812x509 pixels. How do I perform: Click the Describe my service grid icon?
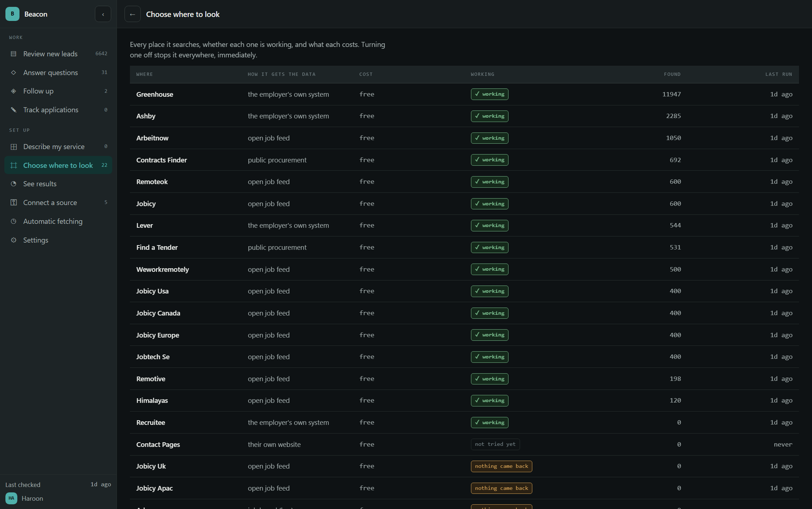click(14, 147)
